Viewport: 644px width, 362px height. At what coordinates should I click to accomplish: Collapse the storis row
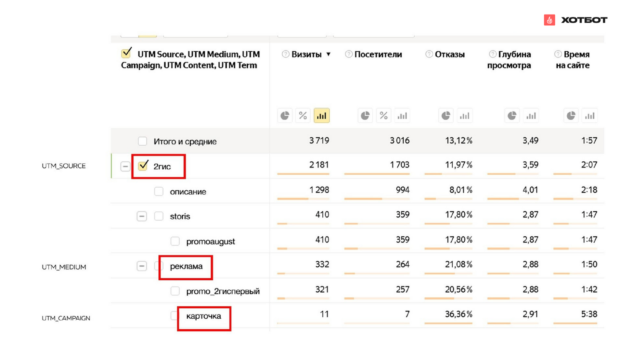141,216
